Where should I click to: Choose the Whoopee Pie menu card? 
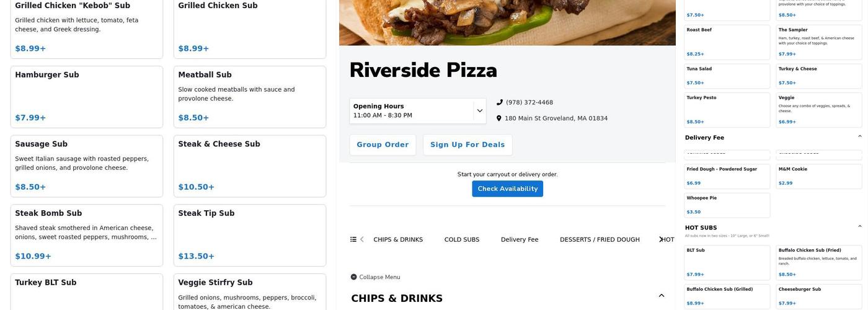click(727, 205)
